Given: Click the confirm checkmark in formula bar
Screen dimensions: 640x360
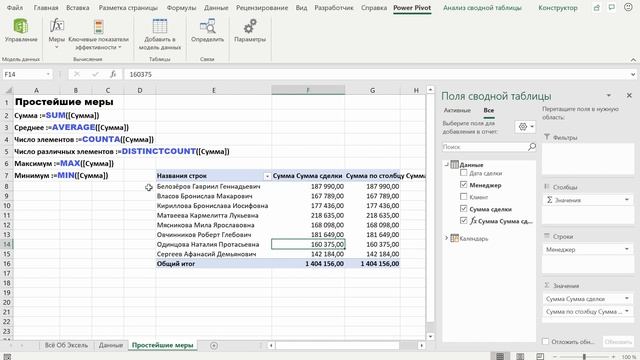Looking at the screenshot, I should pos(95,74).
